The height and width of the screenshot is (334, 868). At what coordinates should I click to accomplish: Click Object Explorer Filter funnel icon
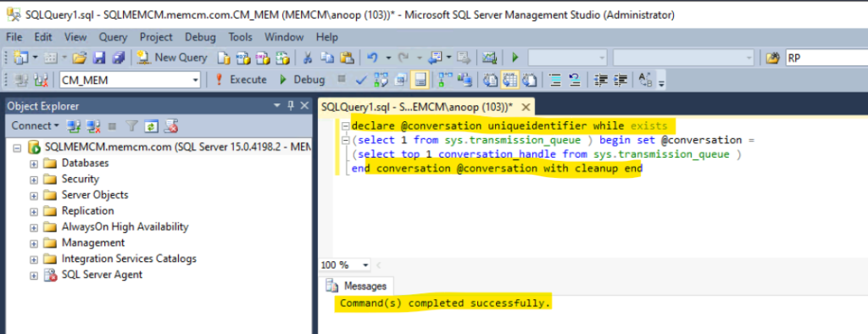pos(131,125)
